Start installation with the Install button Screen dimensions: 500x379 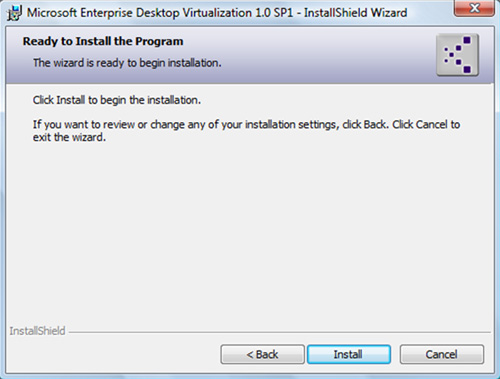[349, 354]
